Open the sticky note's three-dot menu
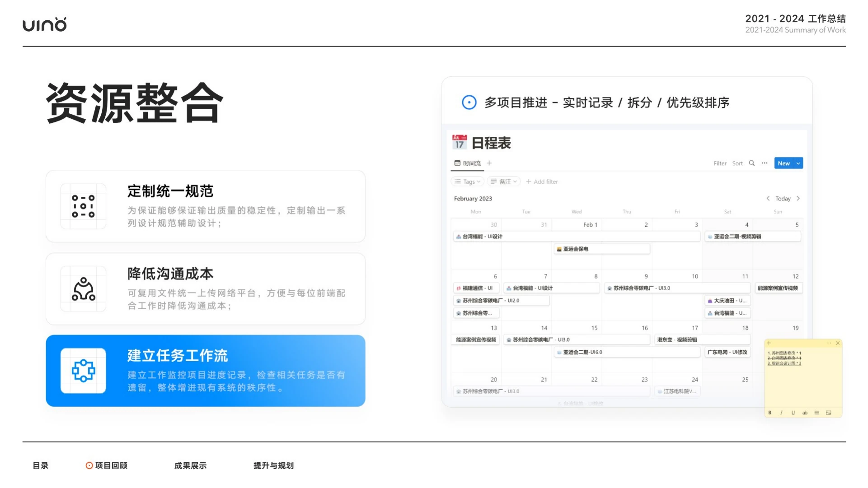 pyautogui.click(x=829, y=344)
